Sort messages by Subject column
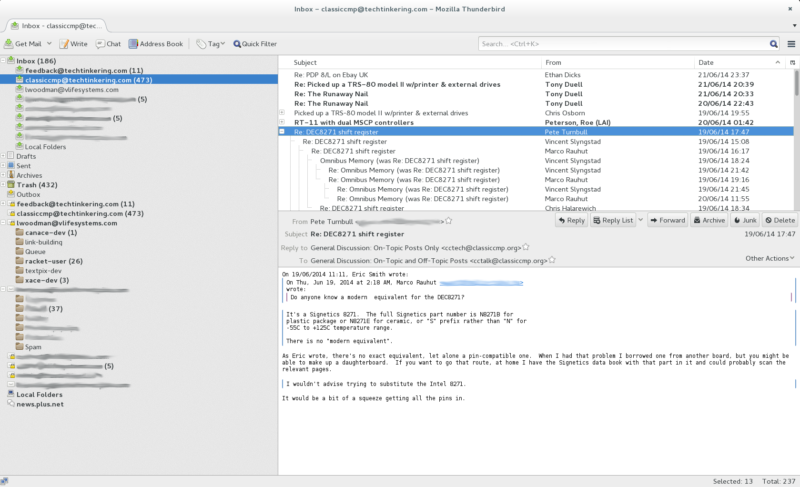This screenshot has height=487, width=800. (410, 62)
